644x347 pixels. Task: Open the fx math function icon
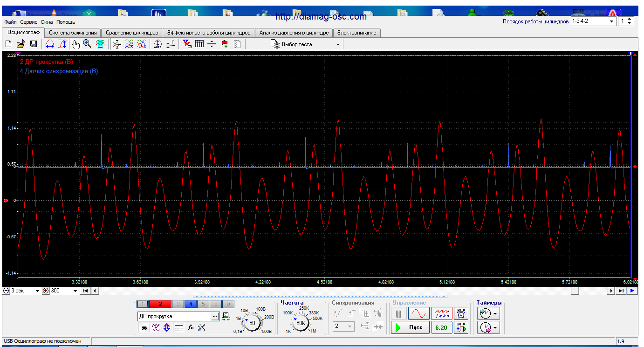coord(191,328)
